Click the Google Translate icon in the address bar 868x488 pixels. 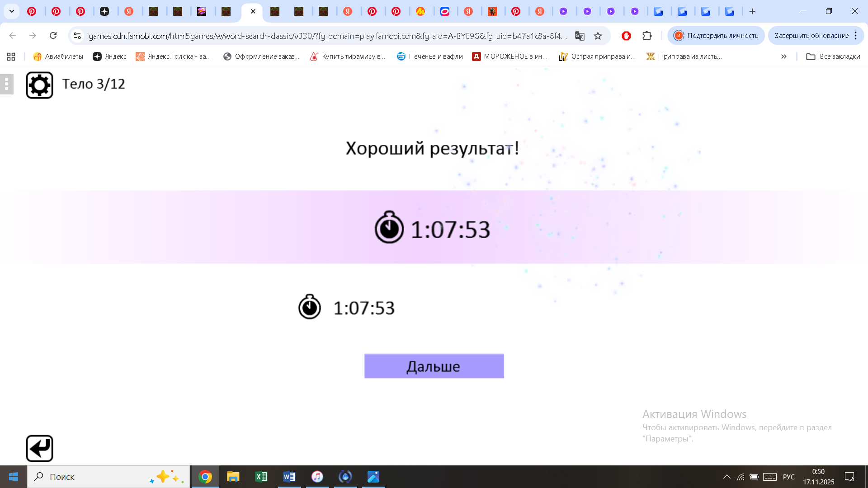tap(580, 36)
